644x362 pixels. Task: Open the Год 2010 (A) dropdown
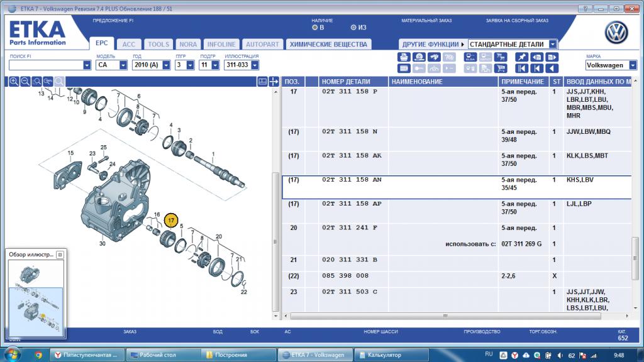point(166,65)
